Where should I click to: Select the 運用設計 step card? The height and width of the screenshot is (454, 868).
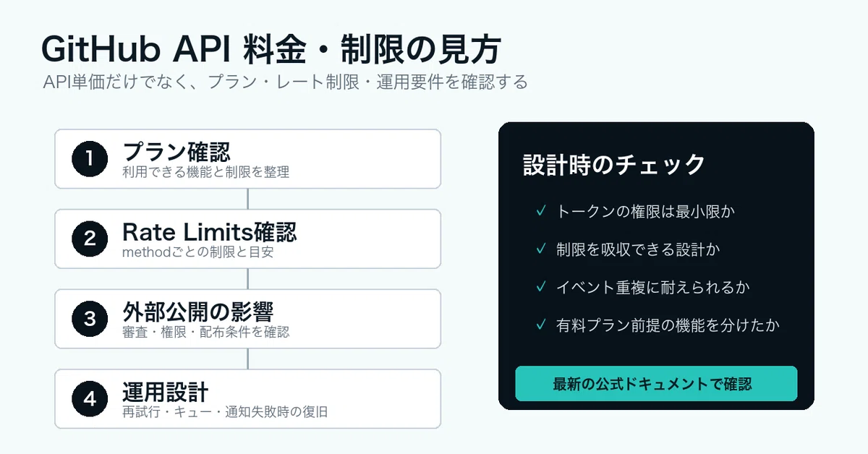247,399
